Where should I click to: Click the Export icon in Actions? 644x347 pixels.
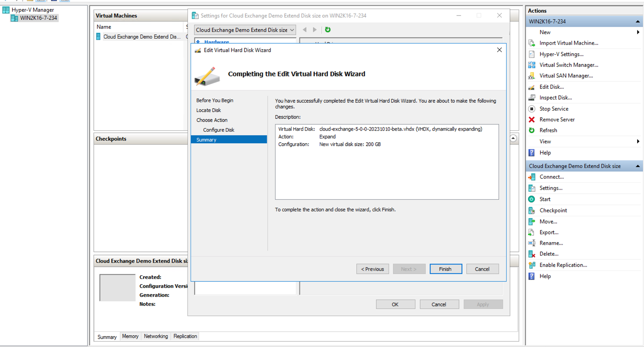[x=532, y=232]
